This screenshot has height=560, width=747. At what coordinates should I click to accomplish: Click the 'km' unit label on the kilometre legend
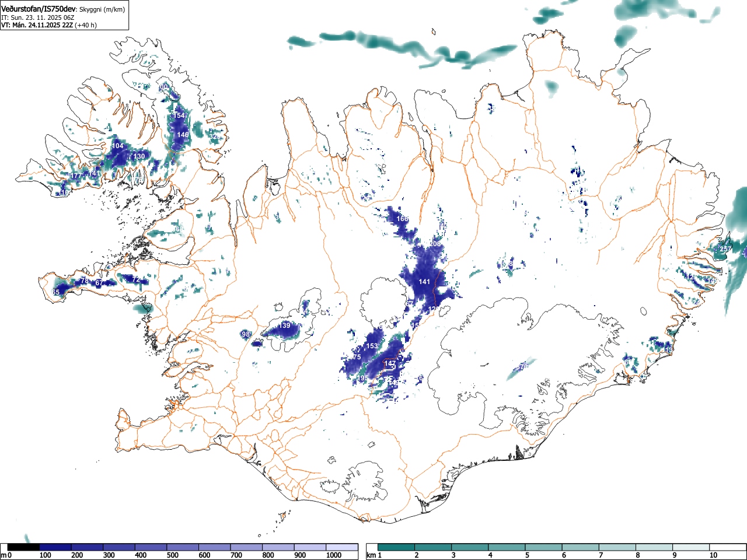pyautogui.click(x=371, y=555)
